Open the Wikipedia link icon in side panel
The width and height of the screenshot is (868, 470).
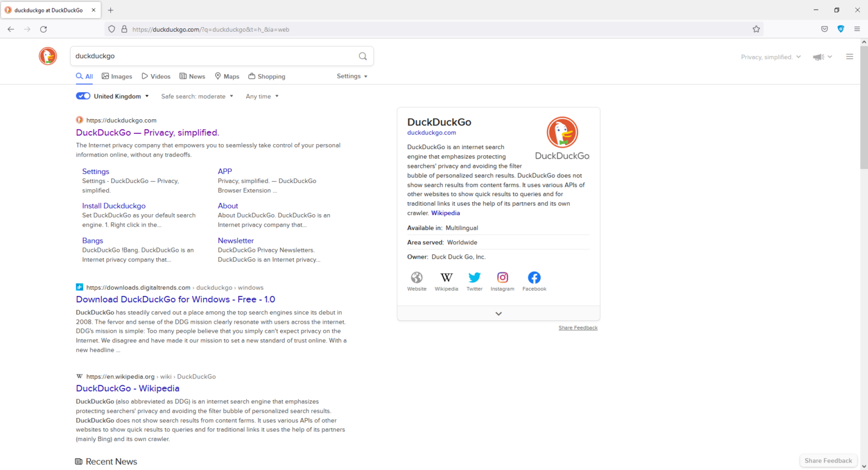(446, 277)
